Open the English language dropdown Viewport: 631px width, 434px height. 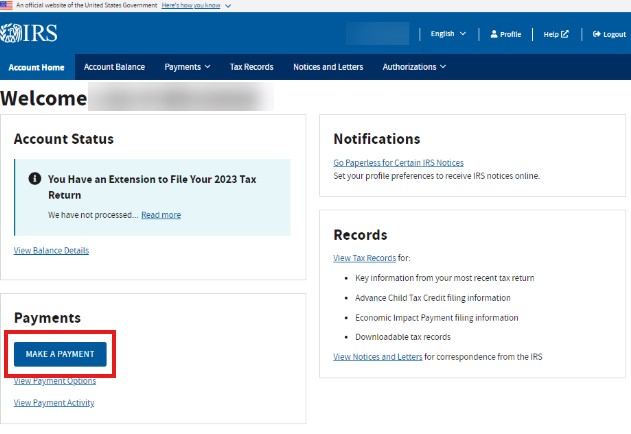pyautogui.click(x=448, y=34)
